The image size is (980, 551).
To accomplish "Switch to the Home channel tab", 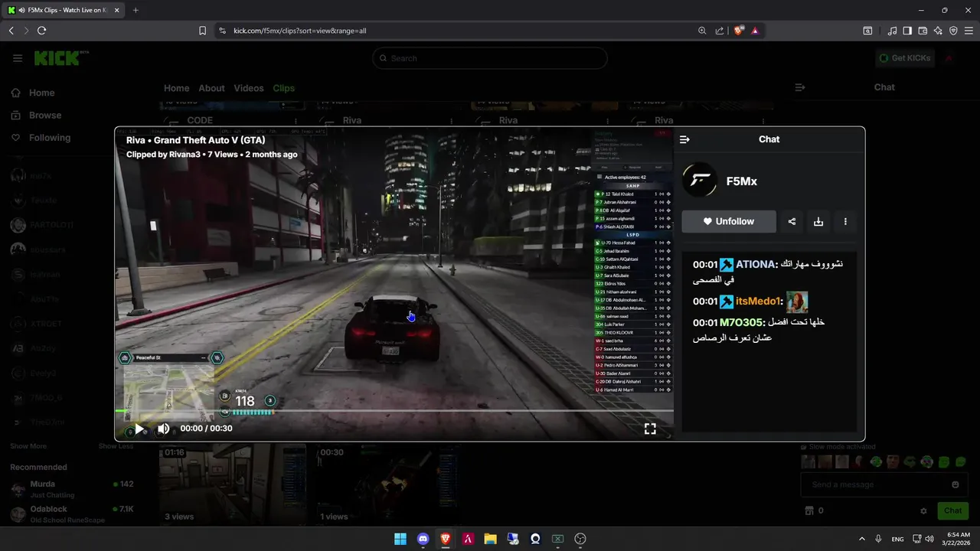I will coord(176,88).
